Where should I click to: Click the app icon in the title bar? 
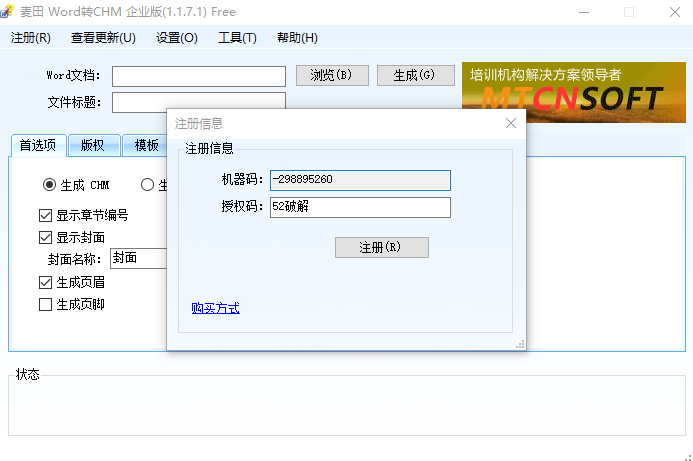6,11
